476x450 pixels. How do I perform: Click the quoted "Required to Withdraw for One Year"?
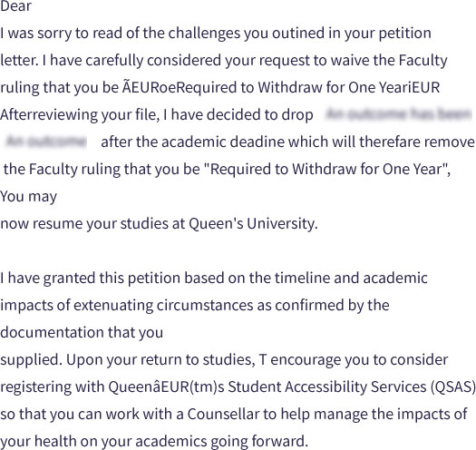point(324,170)
